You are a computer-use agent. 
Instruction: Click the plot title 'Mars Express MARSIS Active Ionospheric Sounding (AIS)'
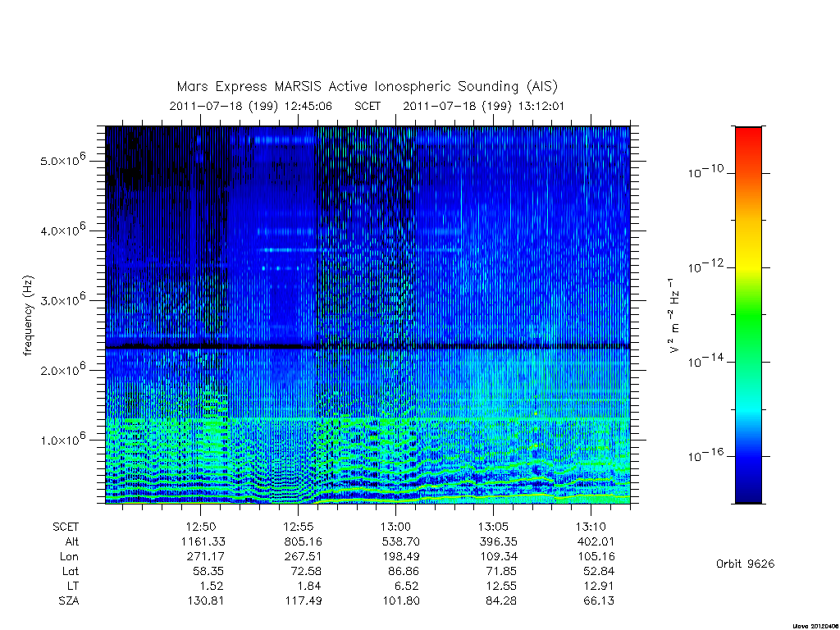point(367,86)
